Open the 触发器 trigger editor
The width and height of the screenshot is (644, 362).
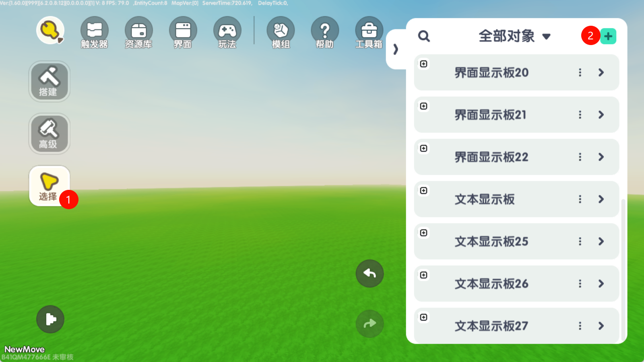(x=94, y=32)
